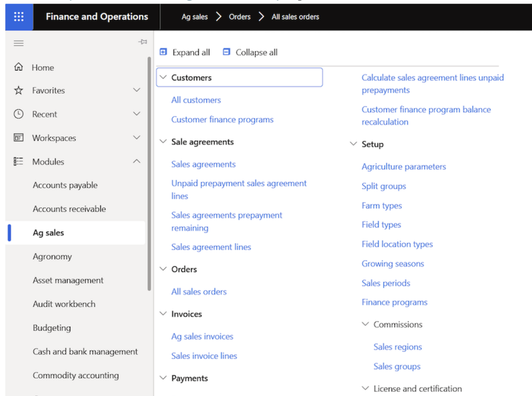Click the Favorites star icon
The image size is (532, 396).
coord(19,90)
